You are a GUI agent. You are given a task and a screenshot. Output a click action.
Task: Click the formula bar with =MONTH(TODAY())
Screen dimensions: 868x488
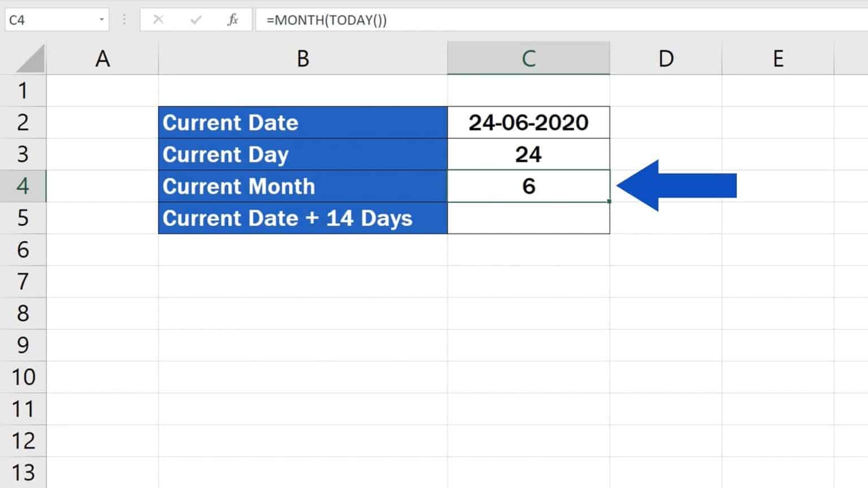pyautogui.click(x=509, y=20)
